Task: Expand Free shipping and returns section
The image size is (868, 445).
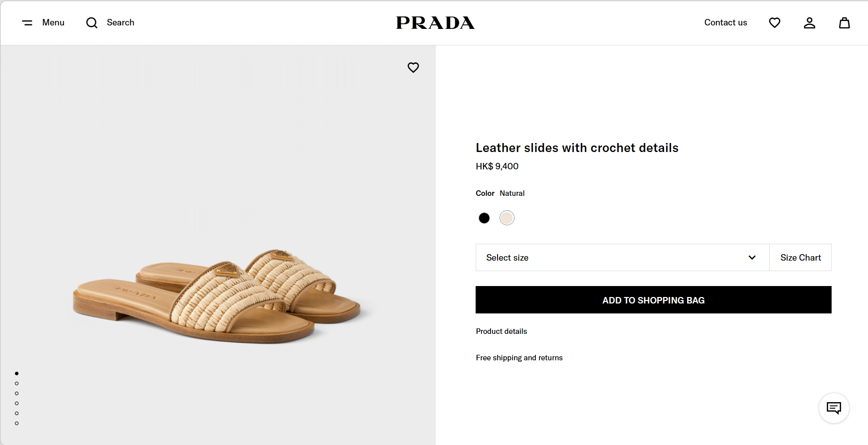Action: tap(519, 358)
